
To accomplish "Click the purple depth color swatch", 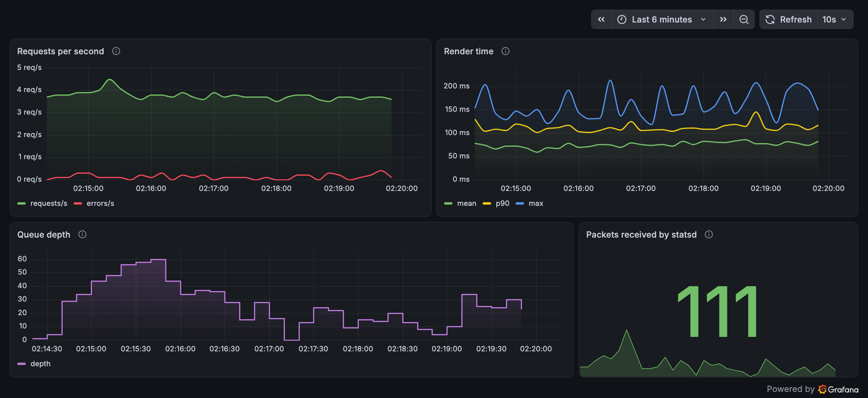I will pyautogui.click(x=22, y=364).
